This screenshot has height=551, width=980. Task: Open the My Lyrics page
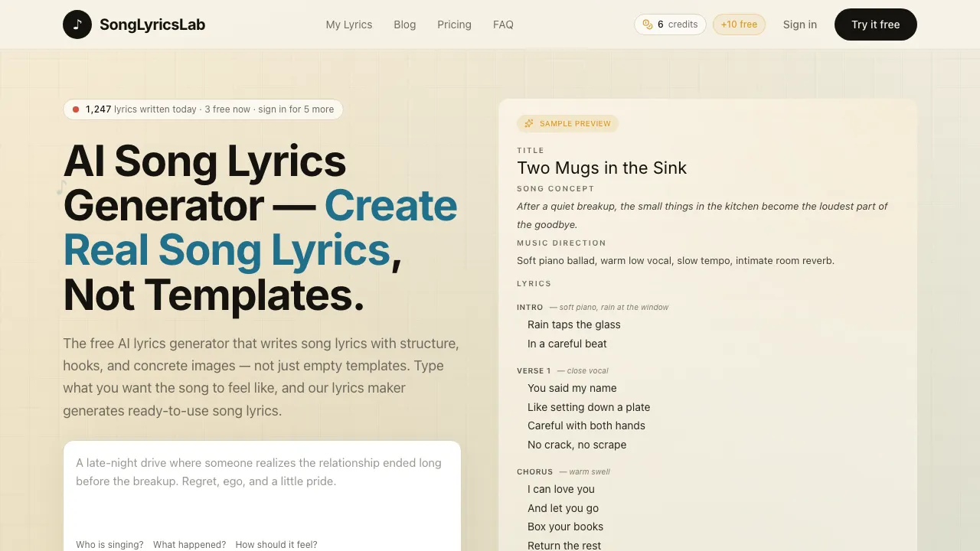pos(349,24)
